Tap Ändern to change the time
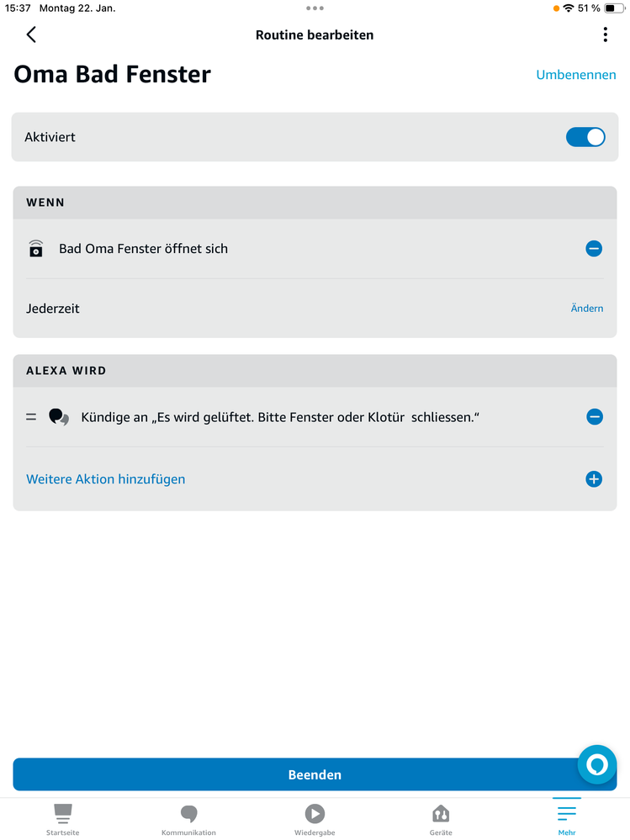The image size is (630, 840). pyautogui.click(x=587, y=309)
